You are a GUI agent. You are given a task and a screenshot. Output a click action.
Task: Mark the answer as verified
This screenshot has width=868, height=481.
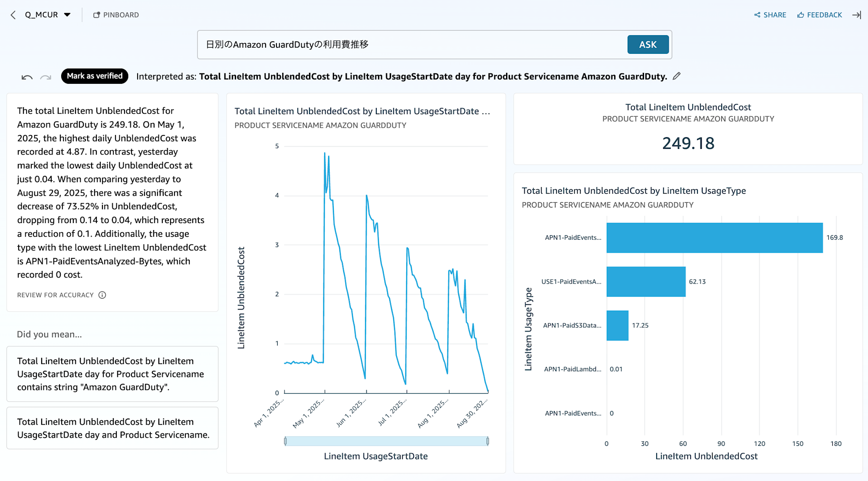[95, 76]
